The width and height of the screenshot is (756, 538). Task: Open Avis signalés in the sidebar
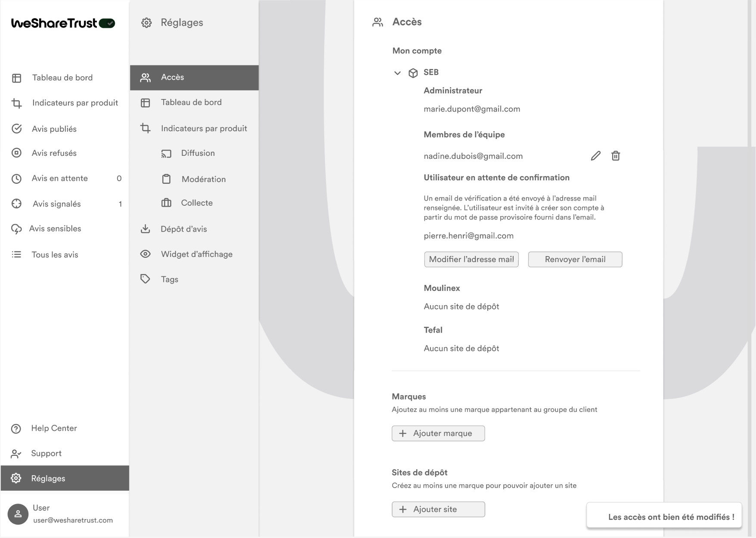[x=56, y=204]
